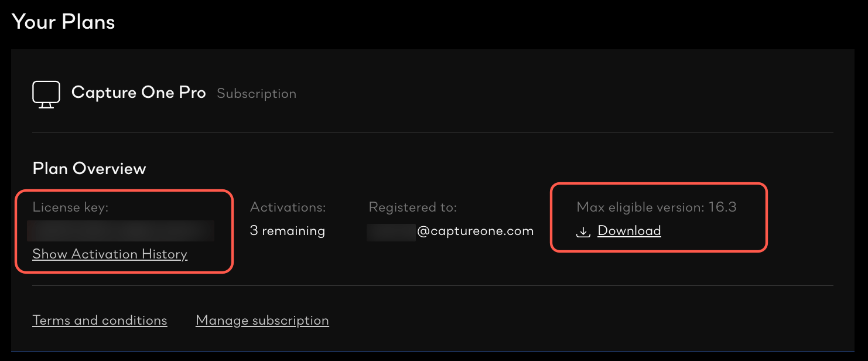Select the Subscription label next to Capture One Pro
868x361 pixels.
[256, 93]
